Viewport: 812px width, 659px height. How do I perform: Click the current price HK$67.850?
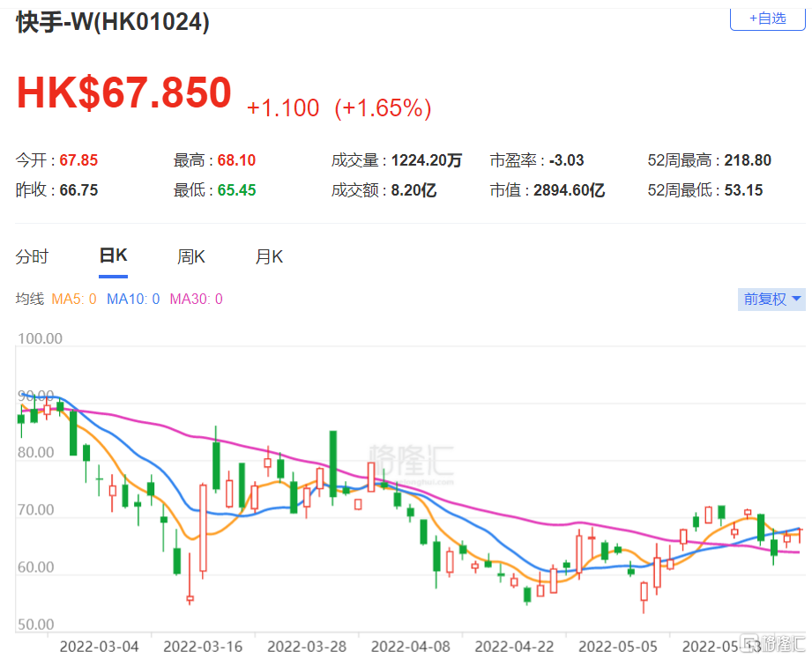(x=124, y=93)
